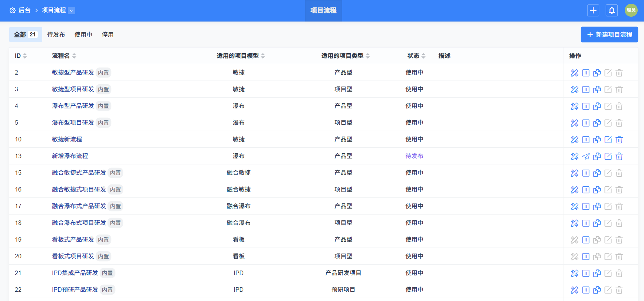The image size is (644, 301).
Task: Click the plus icon in the header
Action: 593,10
